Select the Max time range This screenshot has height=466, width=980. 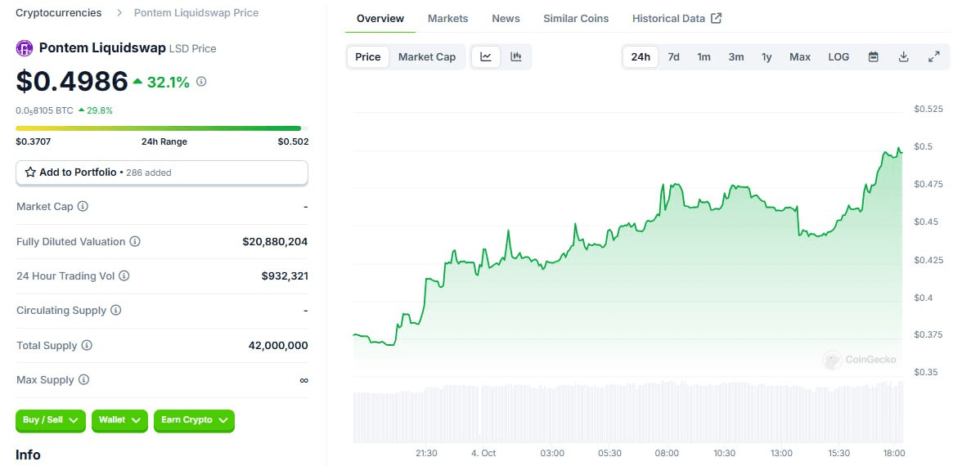click(799, 57)
